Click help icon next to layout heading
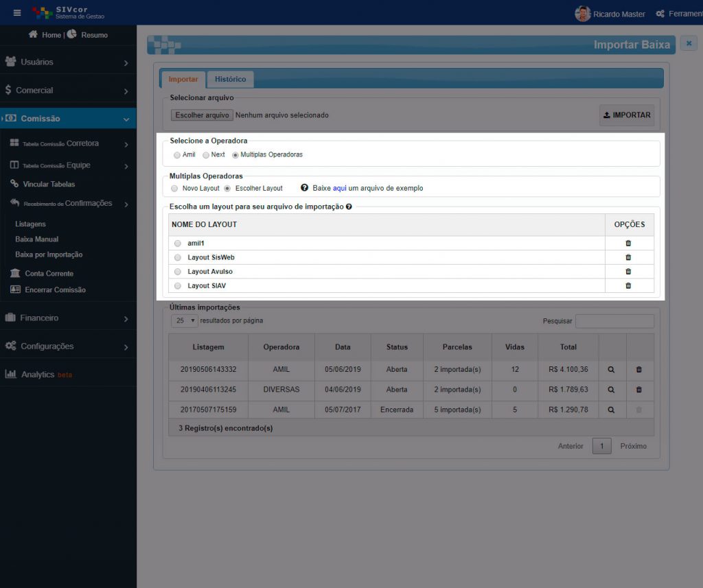The image size is (703, 588). (x=349, y=207)
